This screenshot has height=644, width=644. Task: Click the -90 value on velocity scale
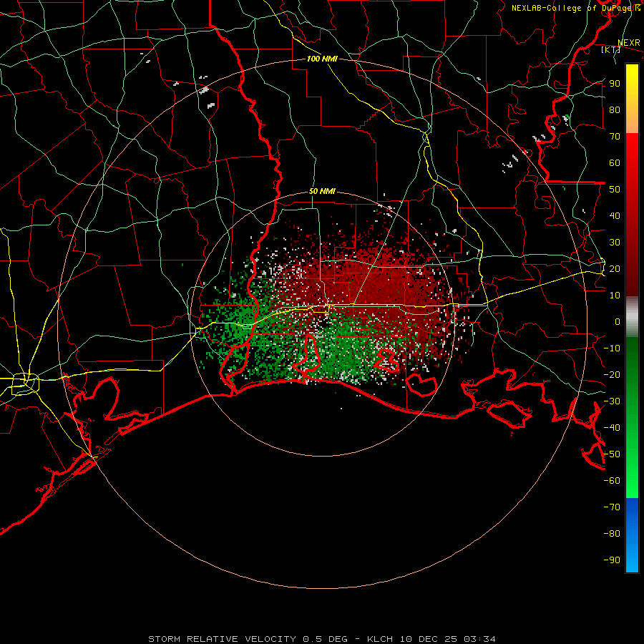[x=612, y=560]
